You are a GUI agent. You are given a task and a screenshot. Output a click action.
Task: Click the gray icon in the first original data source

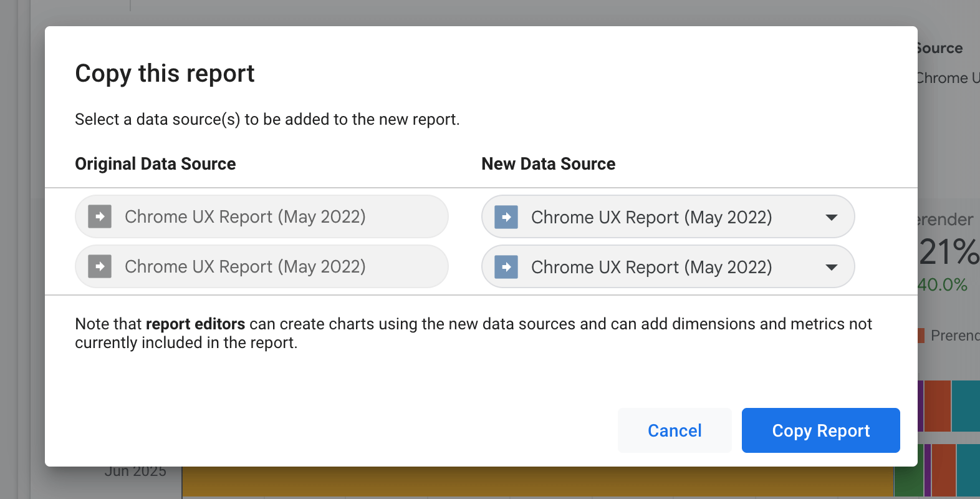tap(100, 217)
